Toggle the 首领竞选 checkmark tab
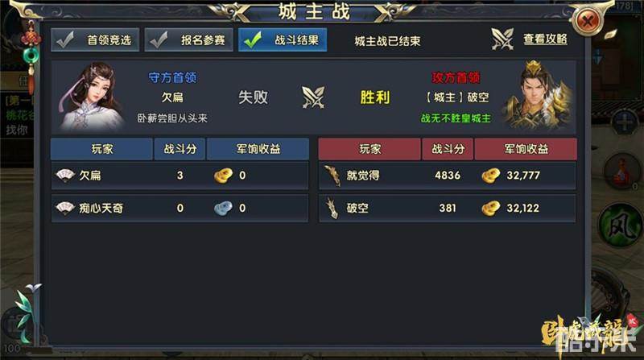This screenshot has height=360, width=644. [95, 39]
